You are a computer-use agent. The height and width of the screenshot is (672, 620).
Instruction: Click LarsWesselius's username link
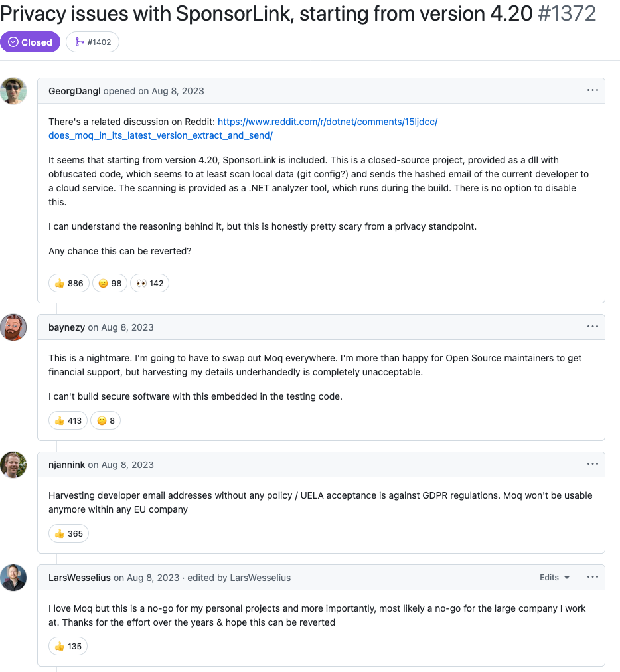[x=79, y=578]
